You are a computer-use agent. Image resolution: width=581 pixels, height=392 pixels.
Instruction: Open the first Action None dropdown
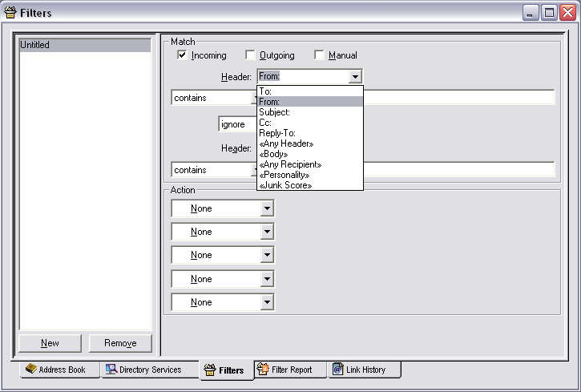pyautogui.click(x=267, y=208)
